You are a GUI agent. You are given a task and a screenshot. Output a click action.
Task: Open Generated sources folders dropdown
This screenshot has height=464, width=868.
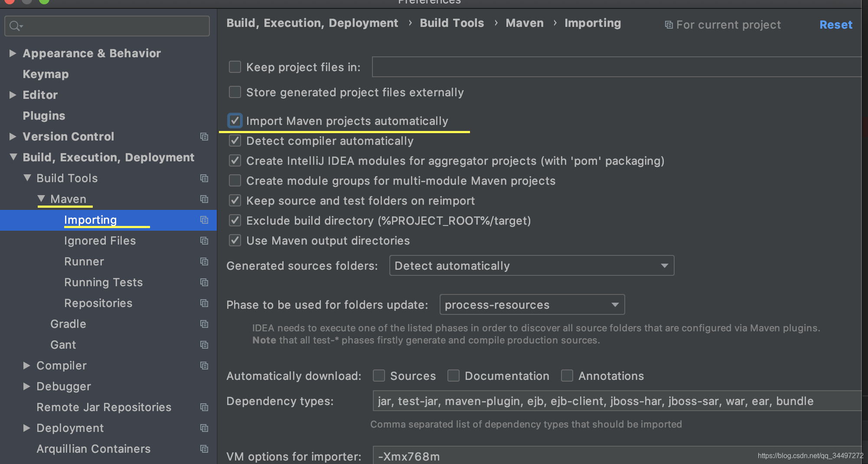532,265
